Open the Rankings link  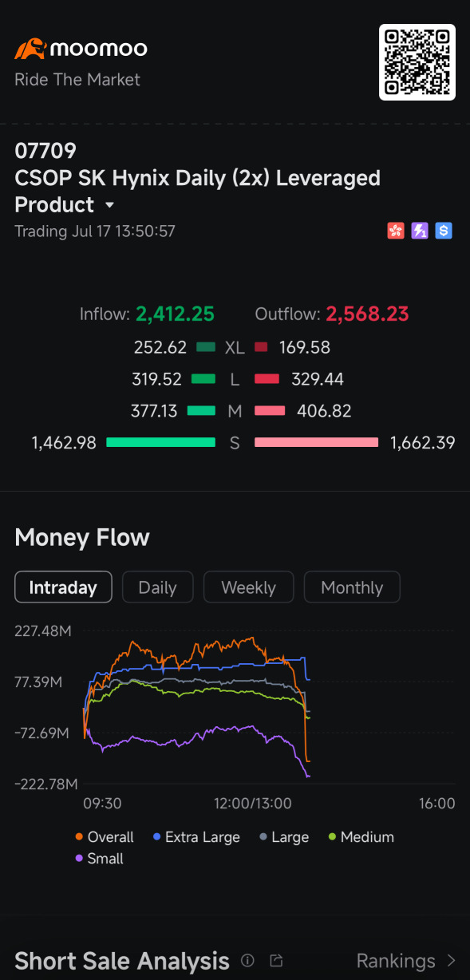click(x=396, y=960)
